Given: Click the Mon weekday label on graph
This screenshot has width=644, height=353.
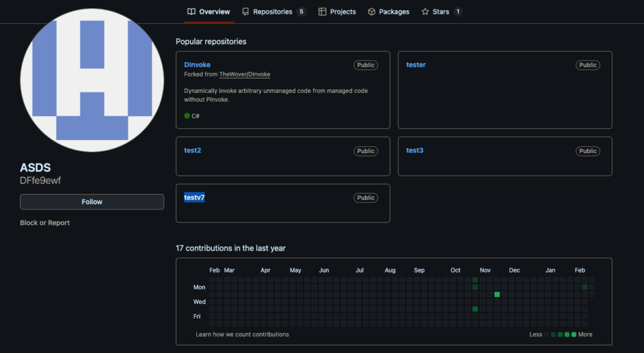Looking at the screenshot, I should click(199, 288).
